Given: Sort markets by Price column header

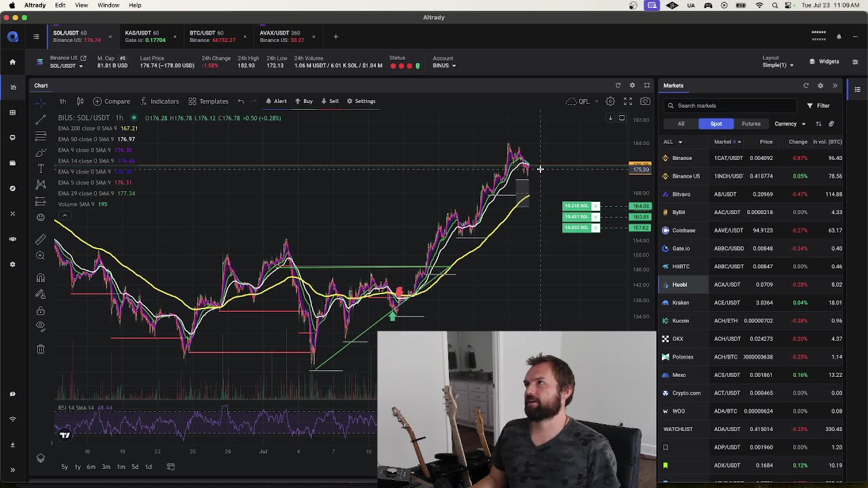Looking at the screenshot, I should pyautogui.click(x=766, y=142).
